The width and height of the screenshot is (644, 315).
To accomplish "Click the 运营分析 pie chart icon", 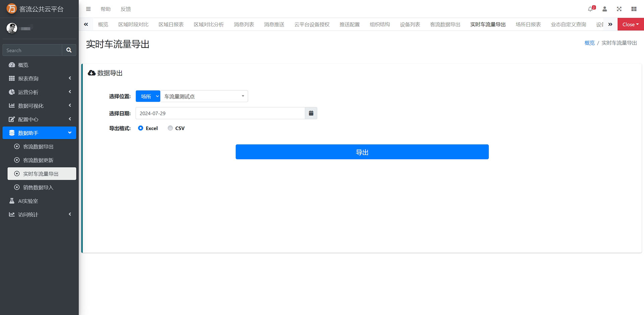I will pos(12,92).
